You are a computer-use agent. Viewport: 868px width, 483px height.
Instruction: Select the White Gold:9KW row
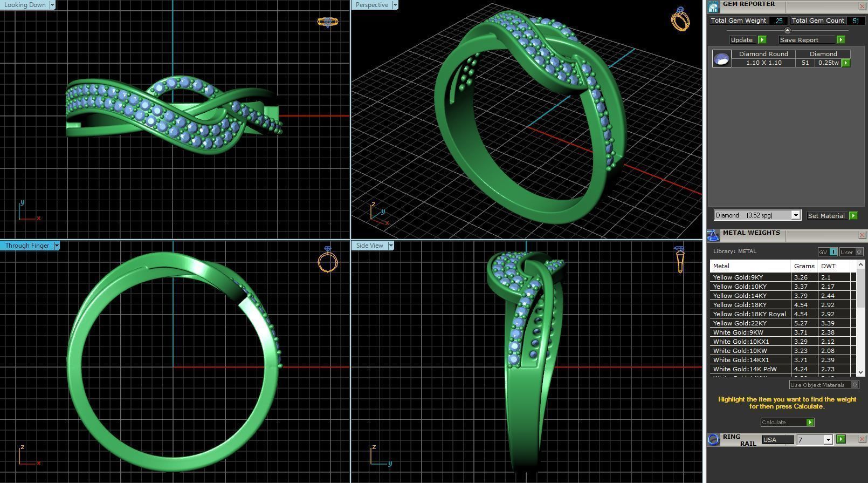[x=783, y=332]
